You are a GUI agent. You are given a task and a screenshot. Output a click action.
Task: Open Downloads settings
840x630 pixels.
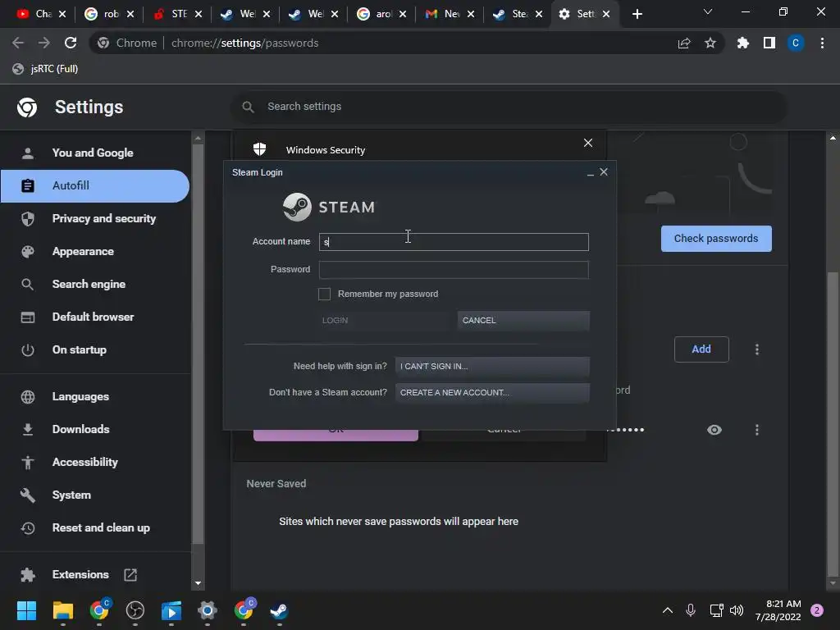(95, 429)
